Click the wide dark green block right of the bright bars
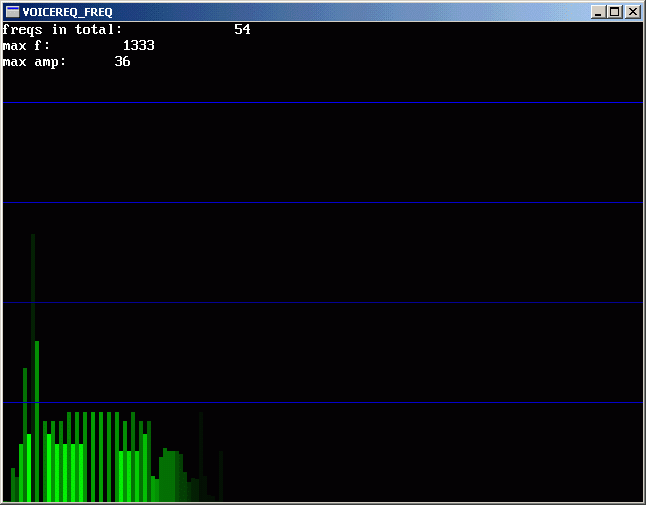The height and width of the screenshot is (505, 646). point(170,477)
